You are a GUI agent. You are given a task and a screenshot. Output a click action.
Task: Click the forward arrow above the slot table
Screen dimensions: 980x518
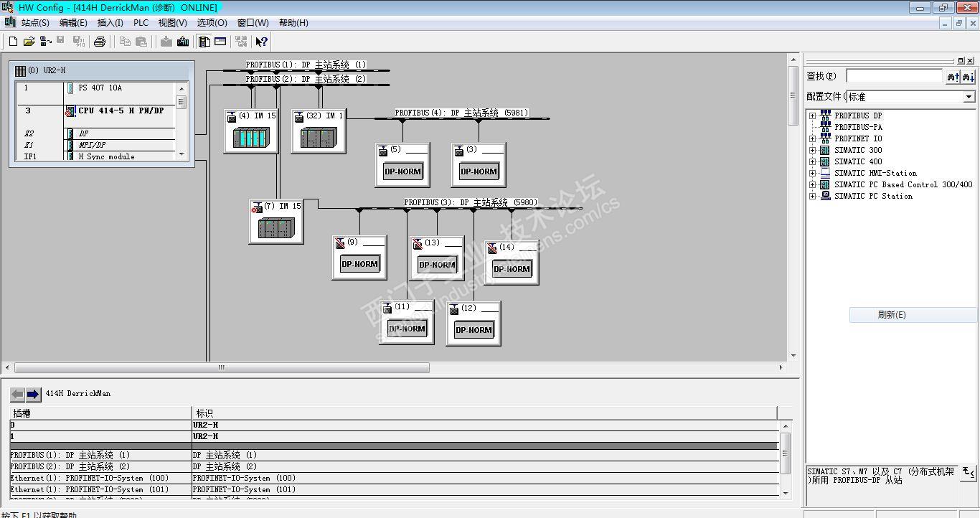[x=33, y=394]
